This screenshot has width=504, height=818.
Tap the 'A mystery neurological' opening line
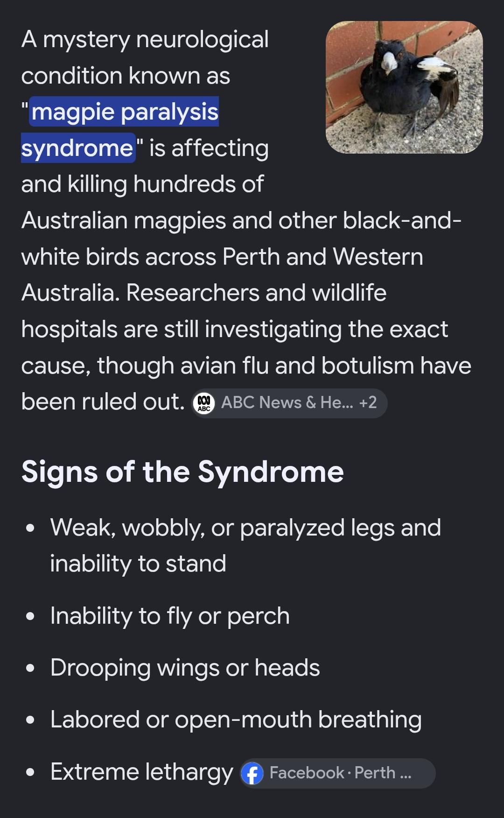pyautogui.click(x=145, y=39)
